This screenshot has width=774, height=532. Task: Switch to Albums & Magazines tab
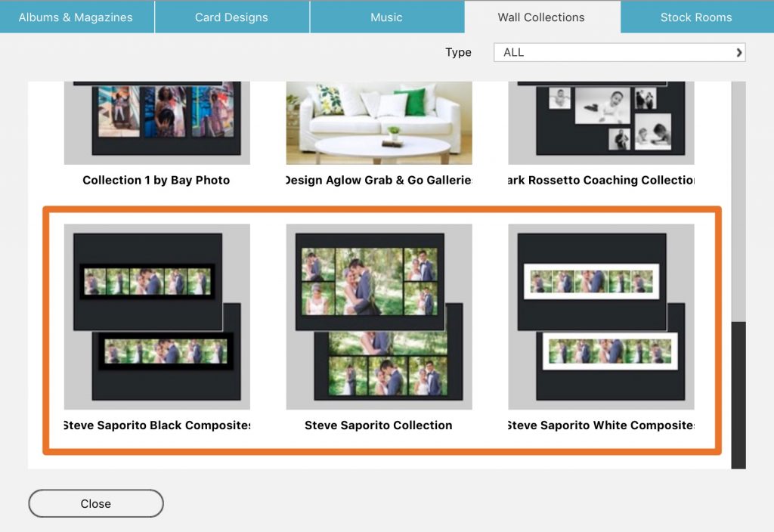pyautogui.click(x=76, y=17)
